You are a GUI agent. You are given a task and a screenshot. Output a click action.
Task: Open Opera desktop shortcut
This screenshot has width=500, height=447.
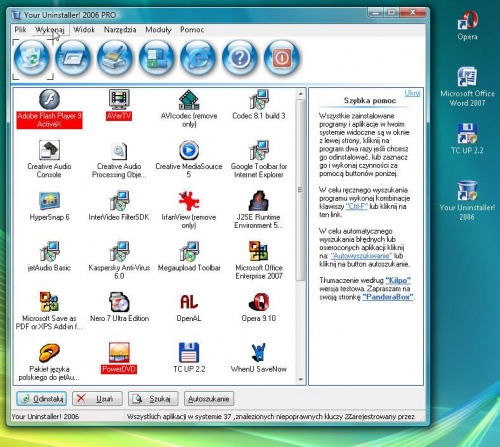[467, 26]
